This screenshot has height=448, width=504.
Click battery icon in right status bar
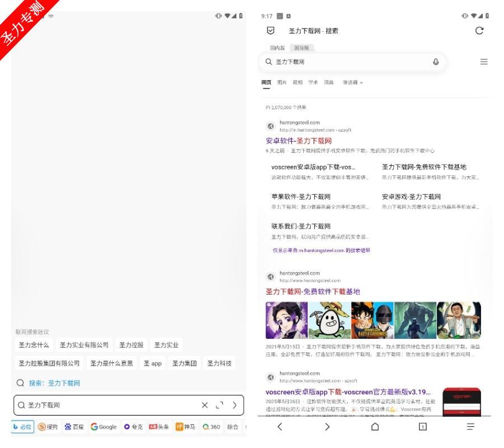[487, 16]
